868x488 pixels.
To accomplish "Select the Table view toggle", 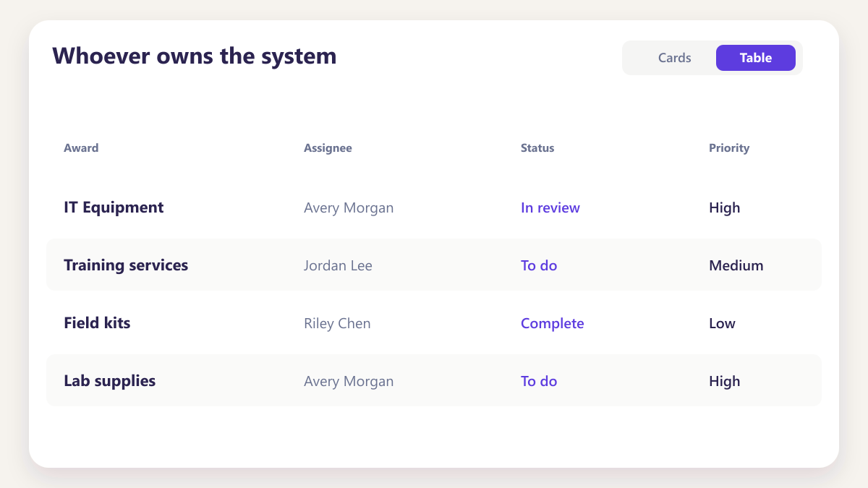I will (756, 58).
